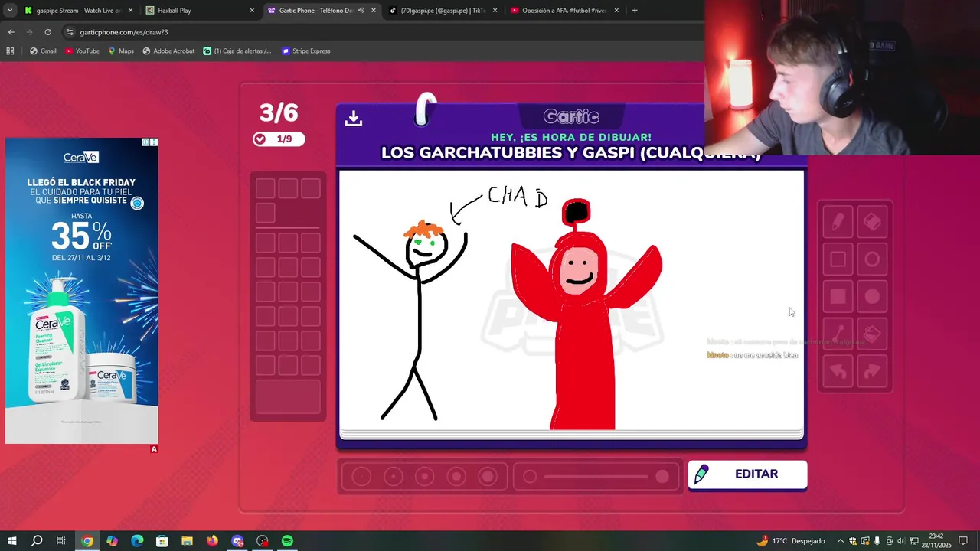Switch to the gaspipe Stream tab
Image resolution: width=980 pixels, height=551 pixels.
point(79,11)
